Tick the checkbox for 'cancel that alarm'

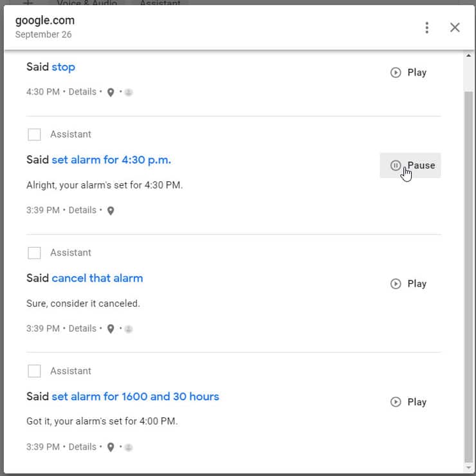[35, 253]
